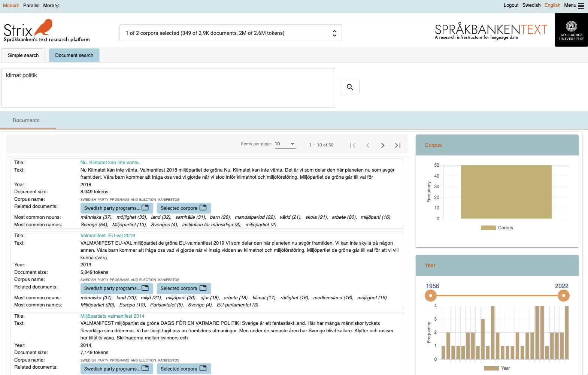Focus the klimat politik search field
The height and width of the screenshot is (375, 588).
[x=168, y=88]
